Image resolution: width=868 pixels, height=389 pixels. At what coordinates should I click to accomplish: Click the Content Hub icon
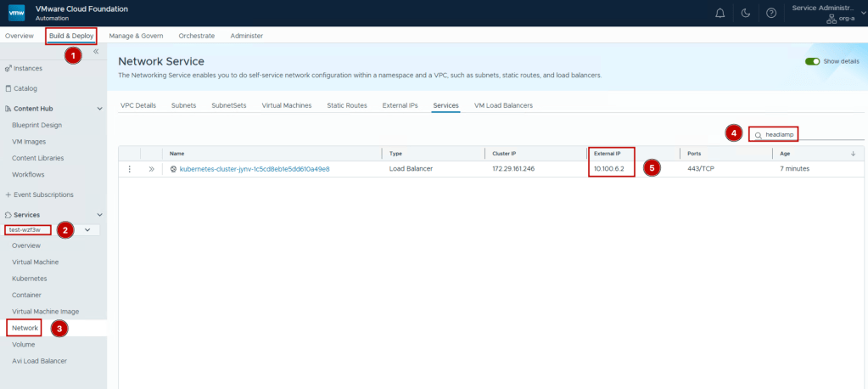[8, 109]
